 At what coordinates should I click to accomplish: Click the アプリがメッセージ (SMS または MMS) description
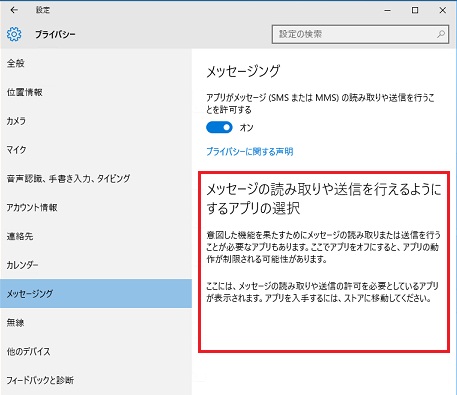(x=320, y=104)
